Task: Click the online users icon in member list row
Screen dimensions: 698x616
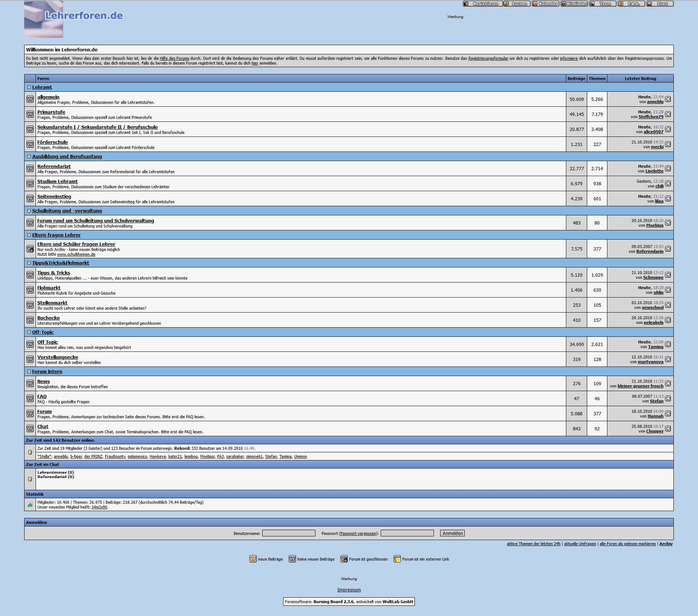Action: tap(30, 453)
